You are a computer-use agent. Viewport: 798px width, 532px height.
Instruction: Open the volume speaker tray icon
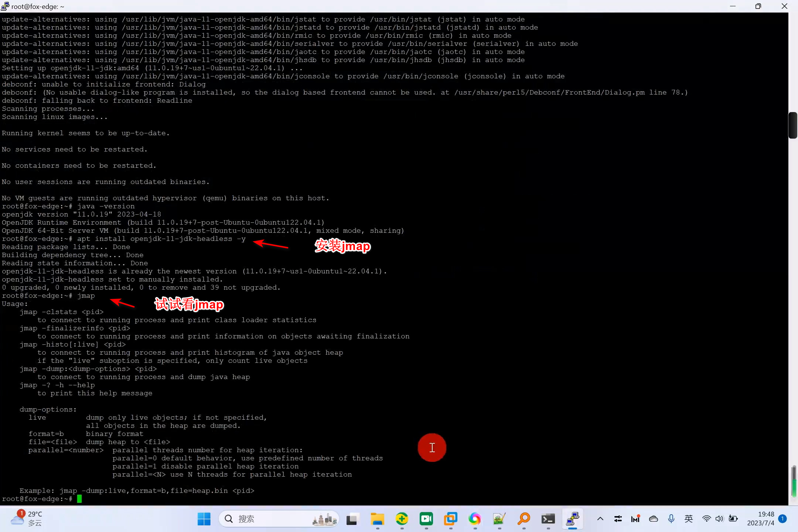(719, 519)
